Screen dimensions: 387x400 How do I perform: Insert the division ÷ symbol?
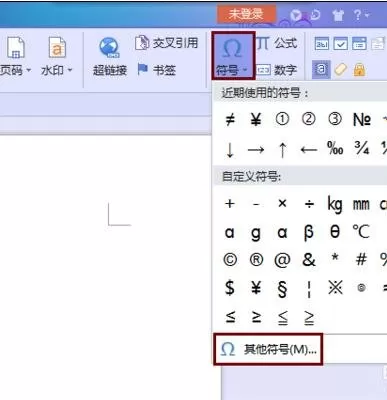[309, 204]
